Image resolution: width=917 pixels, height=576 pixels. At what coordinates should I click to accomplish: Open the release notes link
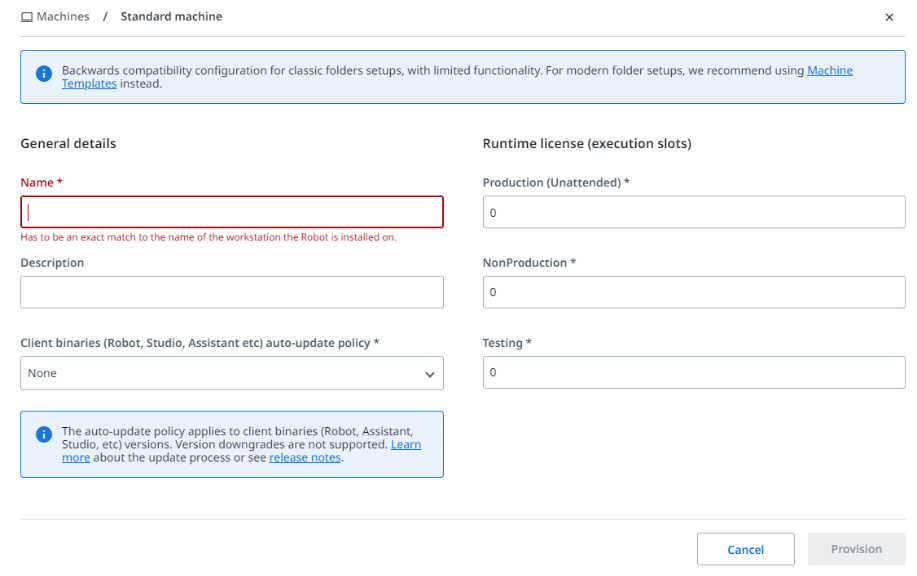click(305, 457)
